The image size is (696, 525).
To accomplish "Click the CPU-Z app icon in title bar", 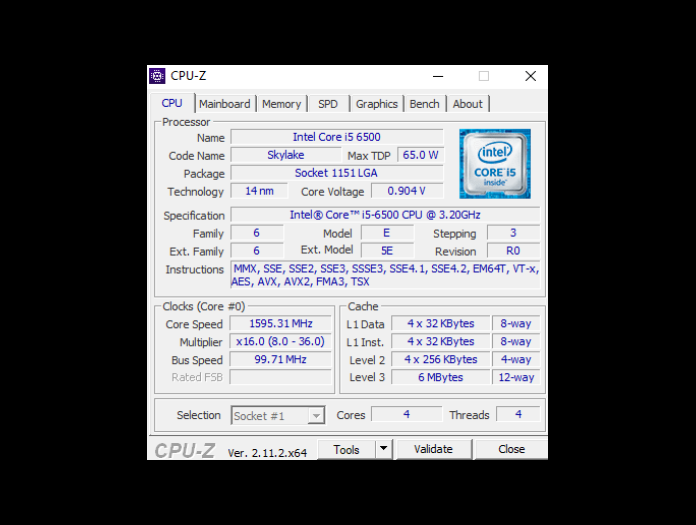I will coord(157,76).
